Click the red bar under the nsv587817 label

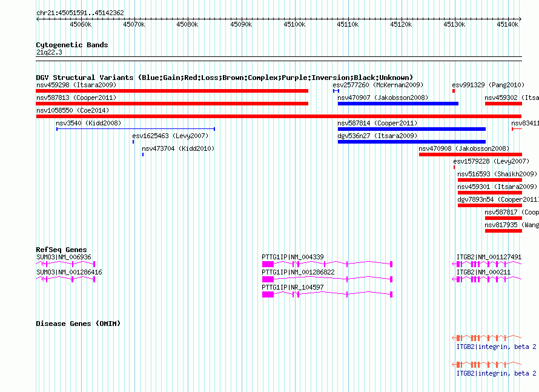coord(504,218)
